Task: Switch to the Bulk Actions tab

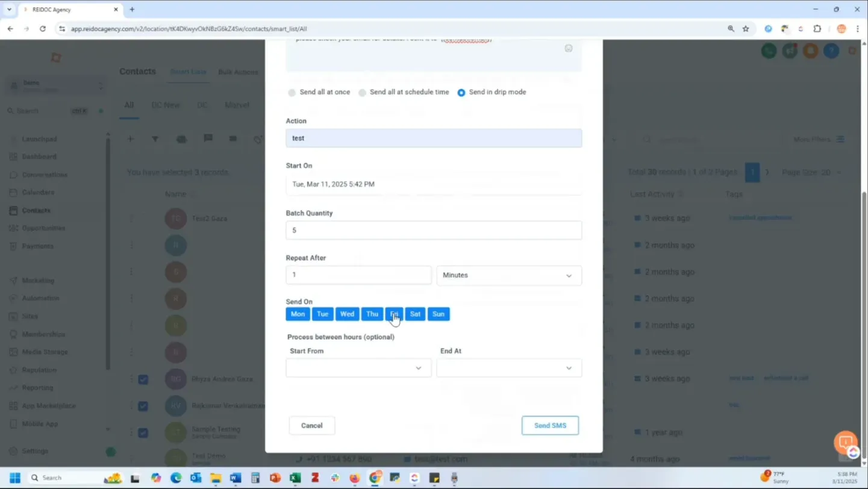Action: 238,72
